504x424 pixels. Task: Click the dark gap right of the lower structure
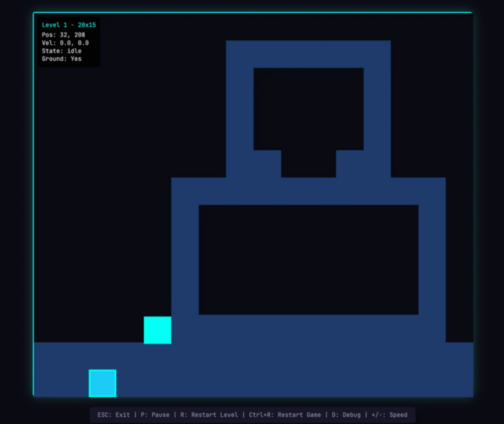459,259
